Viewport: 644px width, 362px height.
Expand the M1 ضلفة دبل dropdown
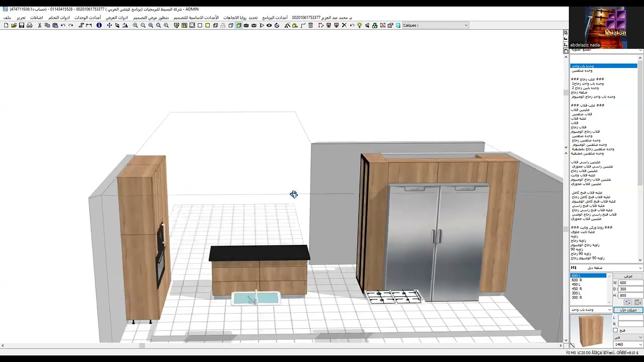[606, 268]
